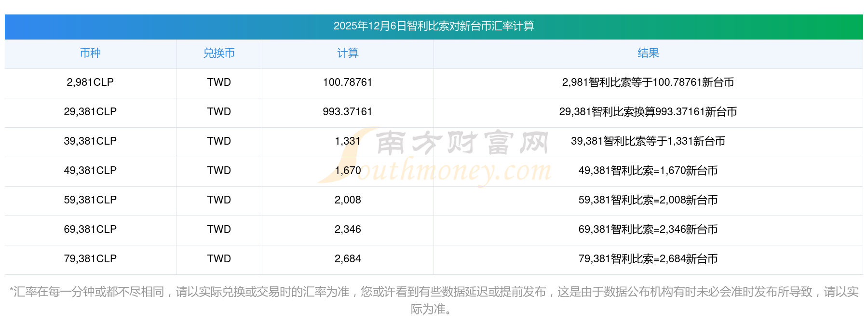The image size is (868, 324).
Task: Select the 29,381CLP cell
Action: coord(90,112)
